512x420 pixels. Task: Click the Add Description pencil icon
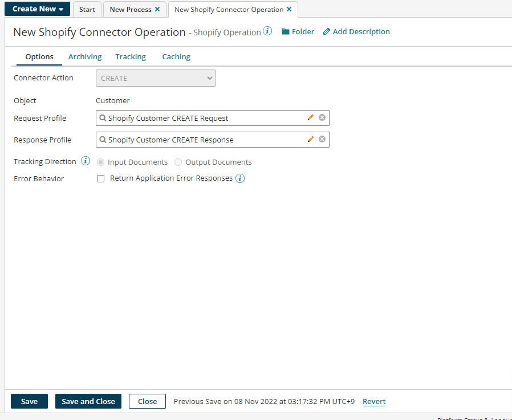[326, 32]
